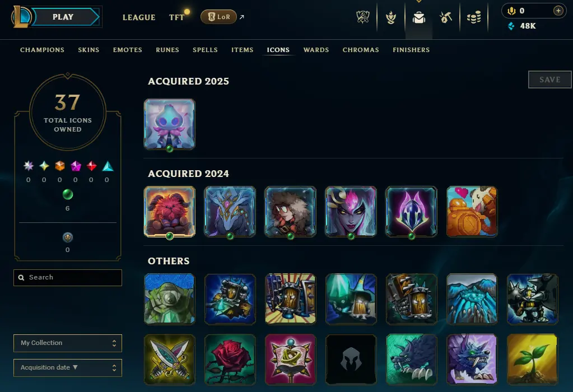Screen dimensions: 573x392
Task: Open the Collection backpack icon
Action: coord(419,17)
